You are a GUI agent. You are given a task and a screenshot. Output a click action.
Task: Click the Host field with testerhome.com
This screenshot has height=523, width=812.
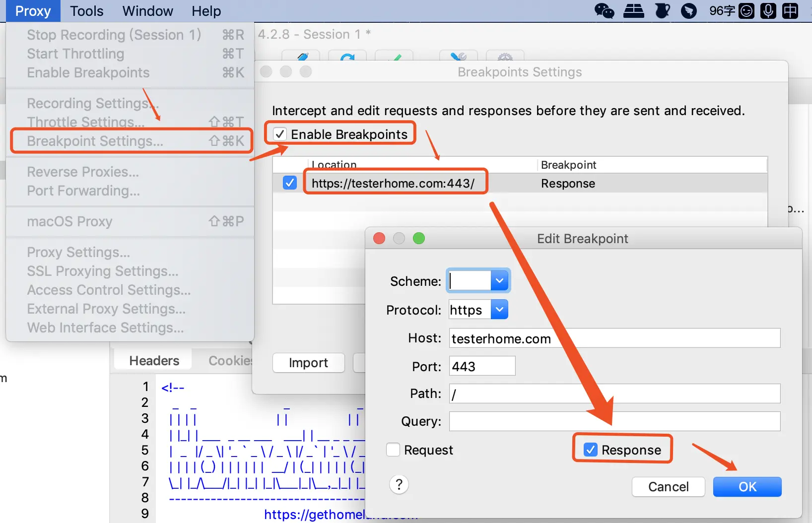(x=614, y=338)
